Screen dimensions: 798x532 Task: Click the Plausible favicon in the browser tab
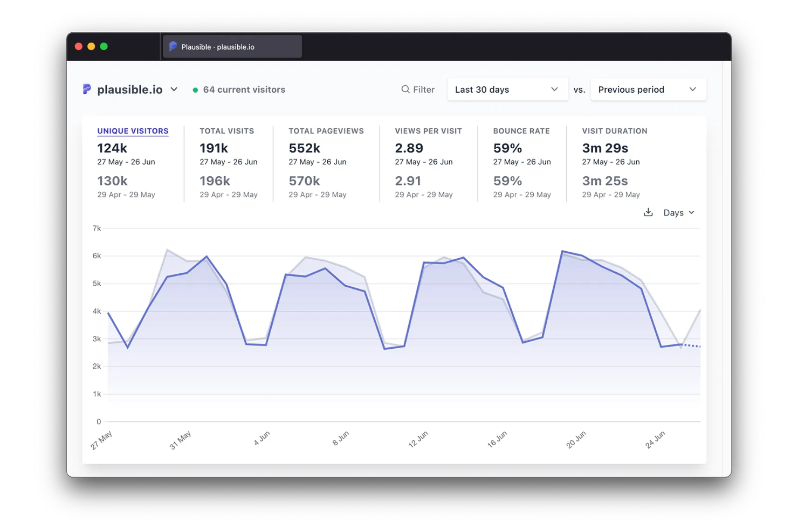point(173,46)
